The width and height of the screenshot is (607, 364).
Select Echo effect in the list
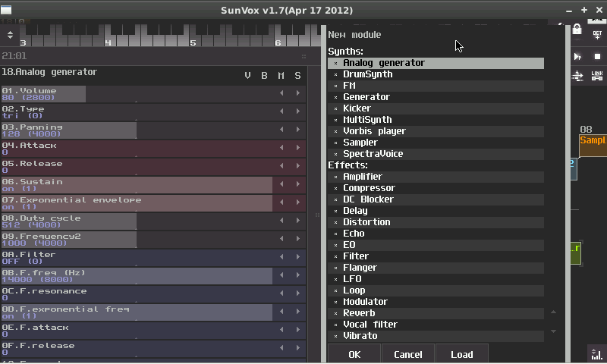click(x=436, y=234)
